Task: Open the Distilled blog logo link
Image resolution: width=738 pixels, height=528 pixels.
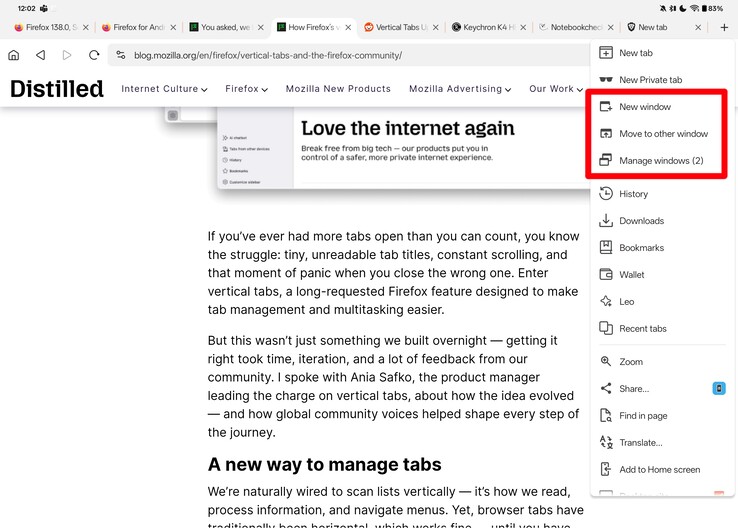Action: 56,89
